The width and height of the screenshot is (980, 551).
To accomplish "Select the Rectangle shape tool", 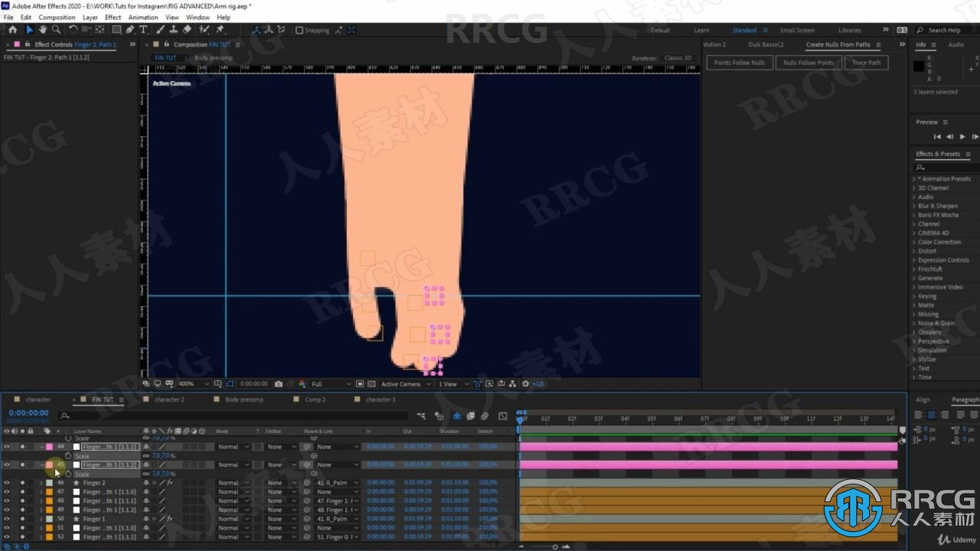I will click(116, 30).
